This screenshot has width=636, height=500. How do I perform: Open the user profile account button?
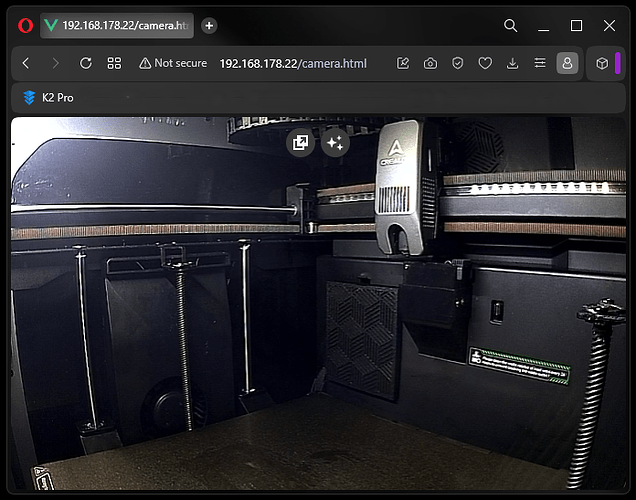567,63
